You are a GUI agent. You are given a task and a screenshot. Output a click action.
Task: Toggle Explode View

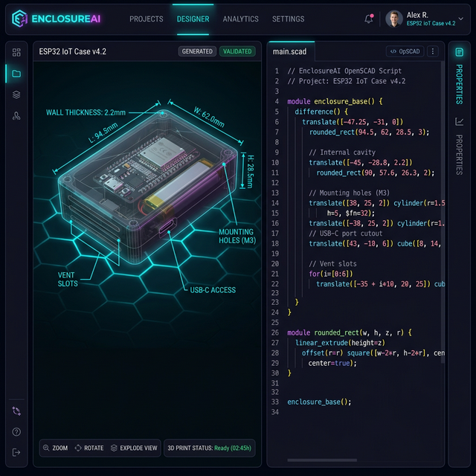pyautogui.click(x=134, y=448)
